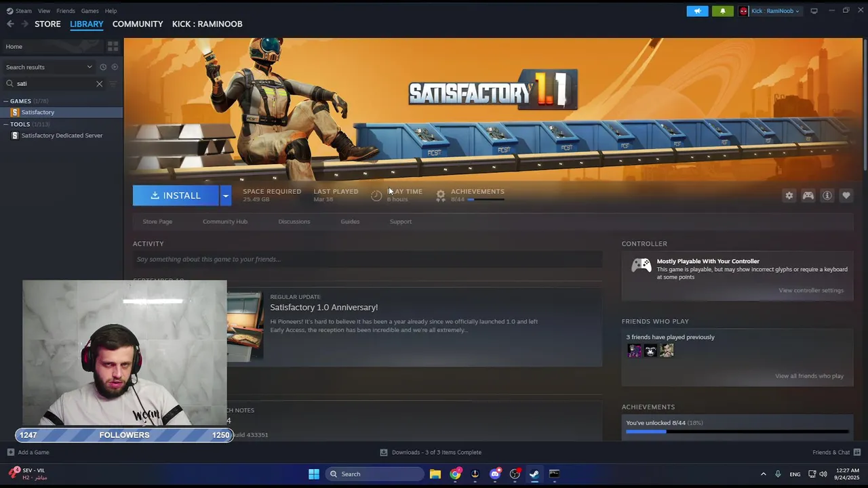Screen dimensions: 868x488
Task: Open the Store Page link
Action: pyautogui.click(x=157, y=222)
